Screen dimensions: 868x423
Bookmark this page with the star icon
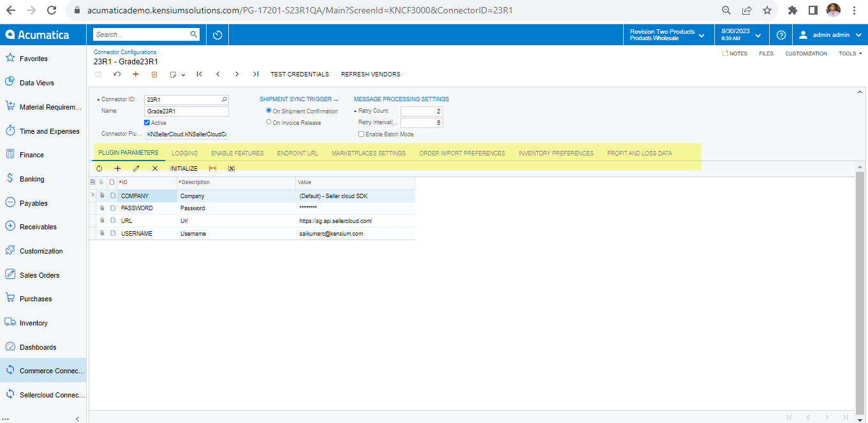click(767, 10)
